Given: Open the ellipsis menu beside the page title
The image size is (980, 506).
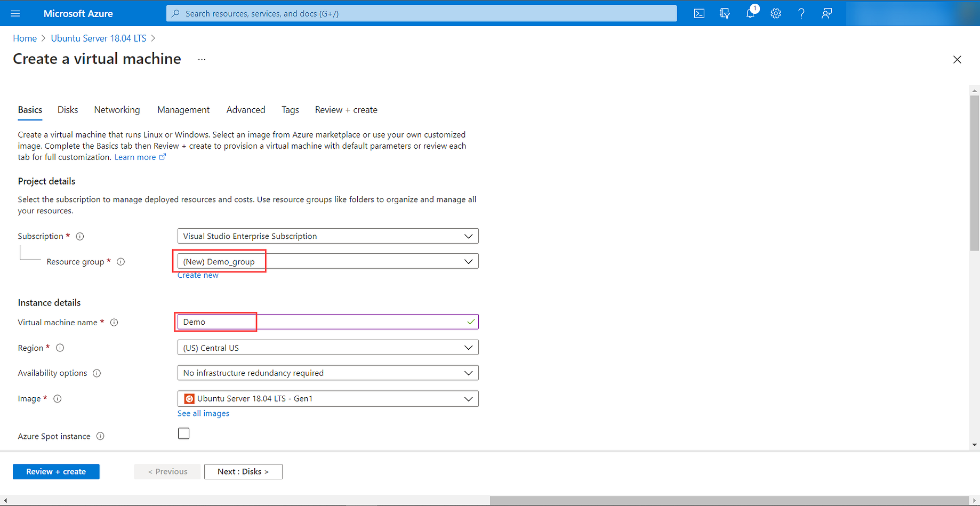Looking at the screenshot, I should pyautogui.click(x=202, y=59).
